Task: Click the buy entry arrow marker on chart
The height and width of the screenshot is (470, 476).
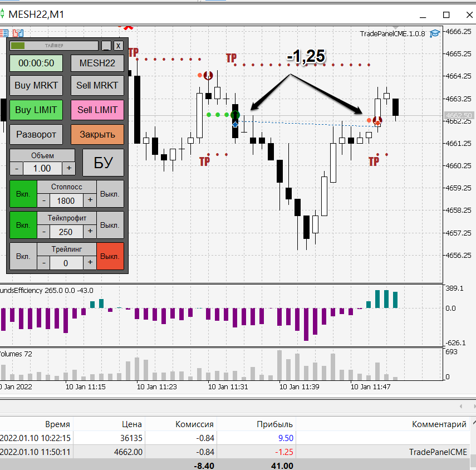Action: tap(235, 124)
